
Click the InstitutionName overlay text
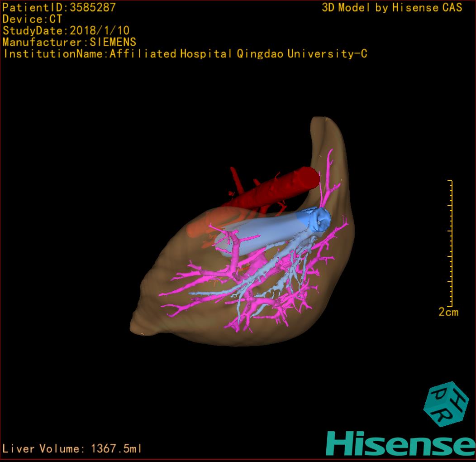click(x=185, y=54)
